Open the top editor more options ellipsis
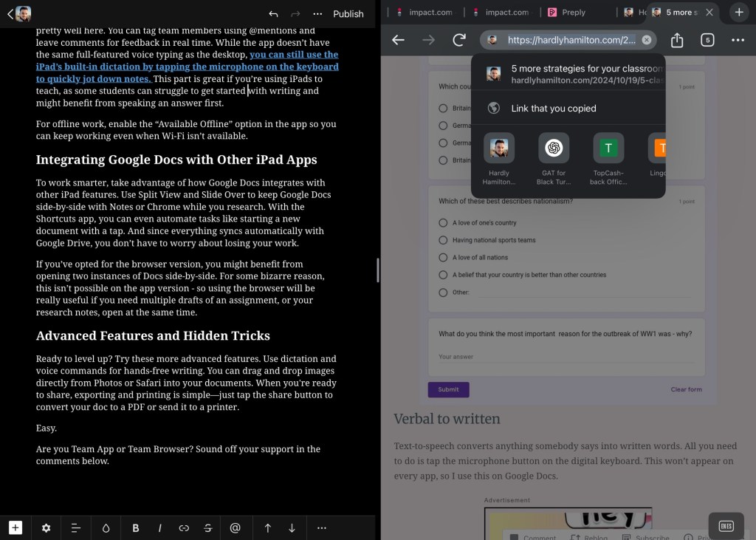756x540 pixels. (x=317, y=13)
